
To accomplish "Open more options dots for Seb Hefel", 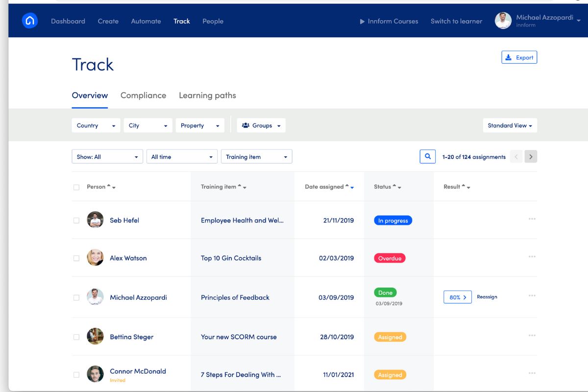I will coord(532,219).
